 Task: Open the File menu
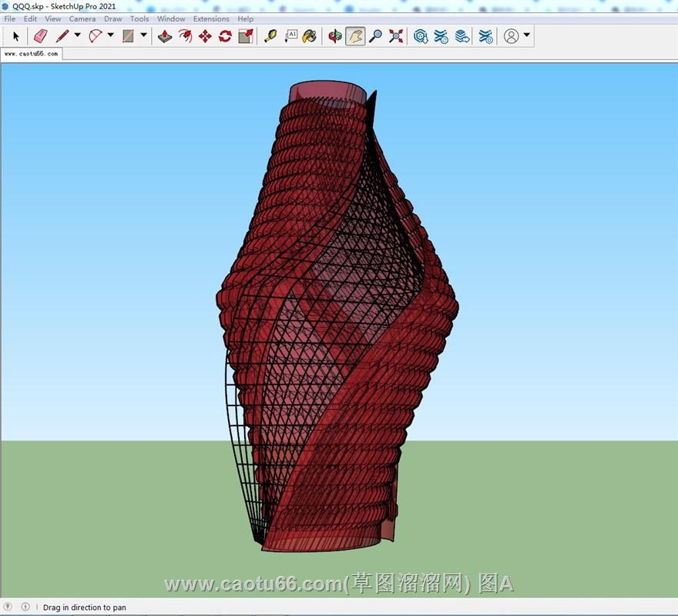click(x=9, y=19)
